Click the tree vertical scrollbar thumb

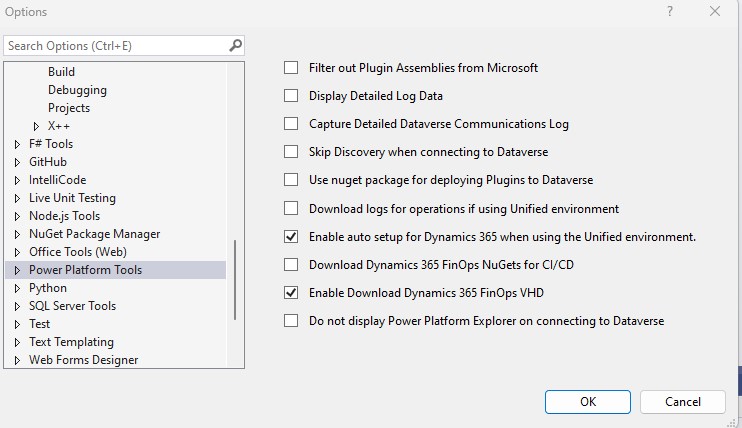235,280
